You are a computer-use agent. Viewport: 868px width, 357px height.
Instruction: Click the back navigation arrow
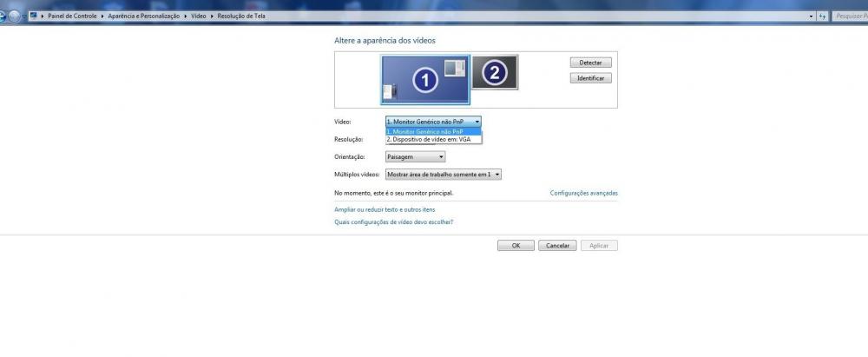click(4, 17)
